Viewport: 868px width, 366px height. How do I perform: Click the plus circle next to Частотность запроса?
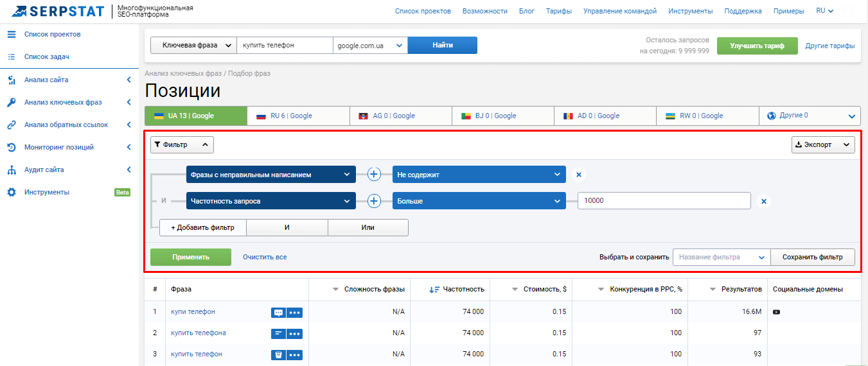375,201
